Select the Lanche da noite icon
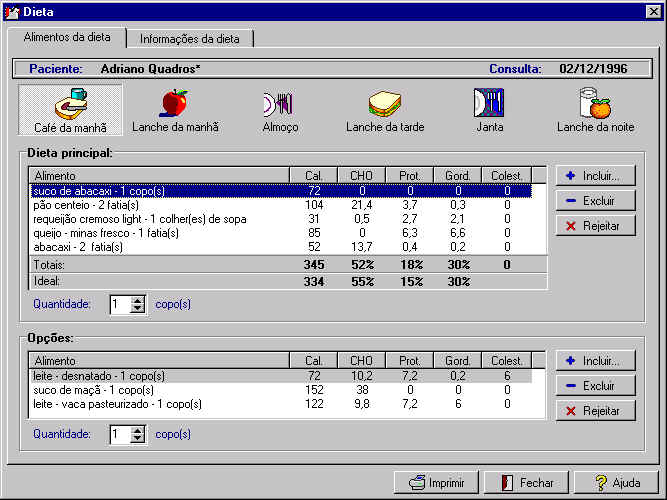The width and height of the screenshot is (667, 500). tap(595, 110)
